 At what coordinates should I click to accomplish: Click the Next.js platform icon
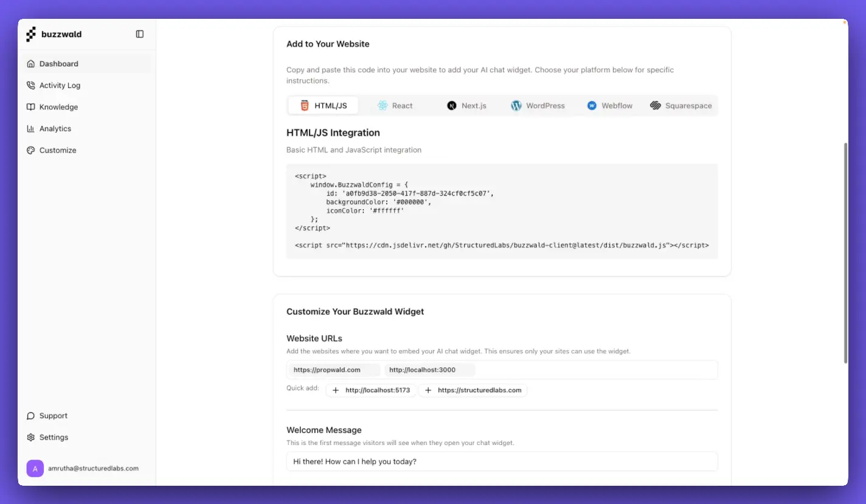point(451,105)
